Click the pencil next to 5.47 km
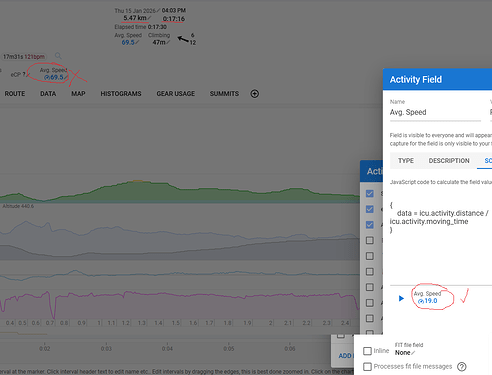 (149, 18)
